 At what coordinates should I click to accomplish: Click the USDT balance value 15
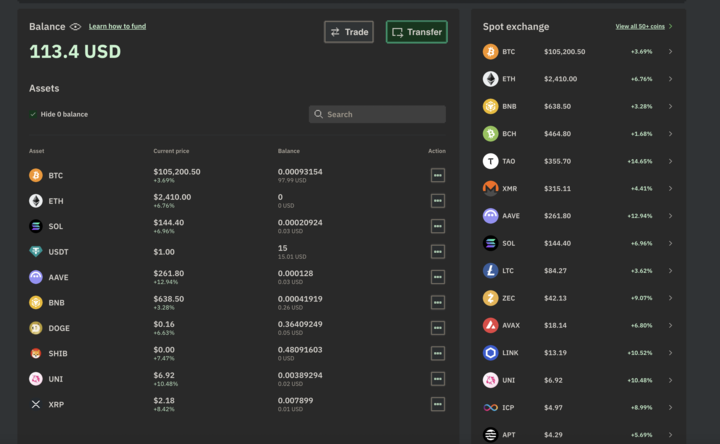tap(282, 248)
